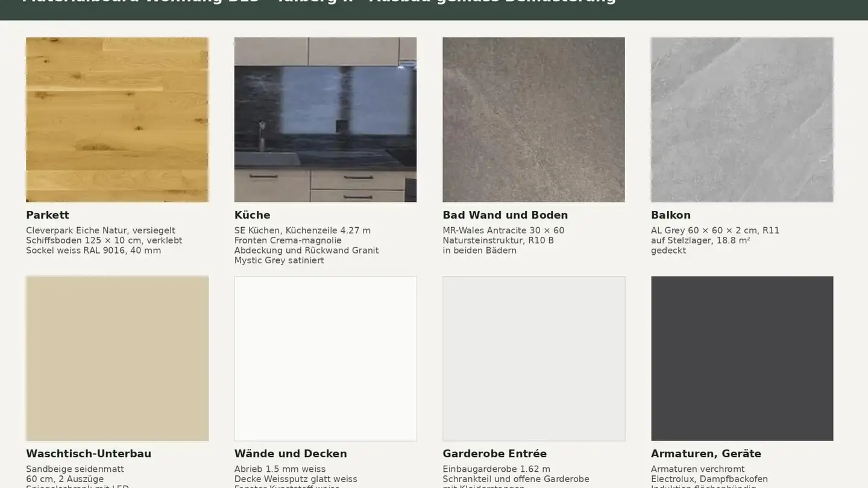
Task: Click 'SE Küchen, Küchenzeile 4.27 m' line
Action: (x=303, y=230)
